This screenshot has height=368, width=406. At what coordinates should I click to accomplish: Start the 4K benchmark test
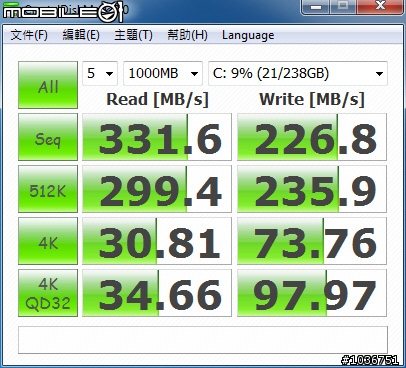pyautogui.click(x=48, y=241)
